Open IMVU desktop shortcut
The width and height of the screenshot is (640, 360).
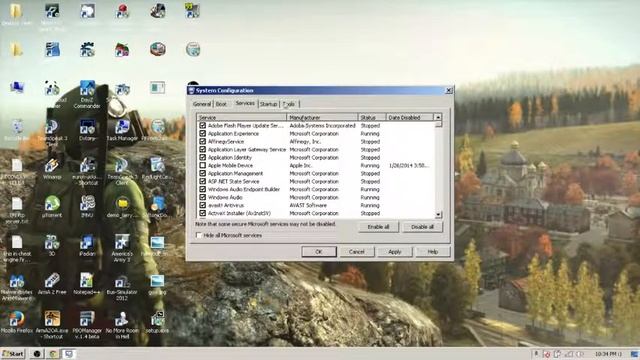click(87, 206)
